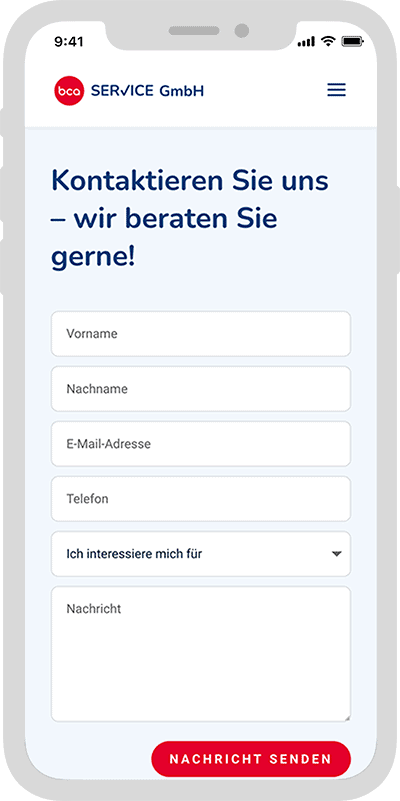
Task: Focus the Vorname input field
Action: (x=201, y=334)
